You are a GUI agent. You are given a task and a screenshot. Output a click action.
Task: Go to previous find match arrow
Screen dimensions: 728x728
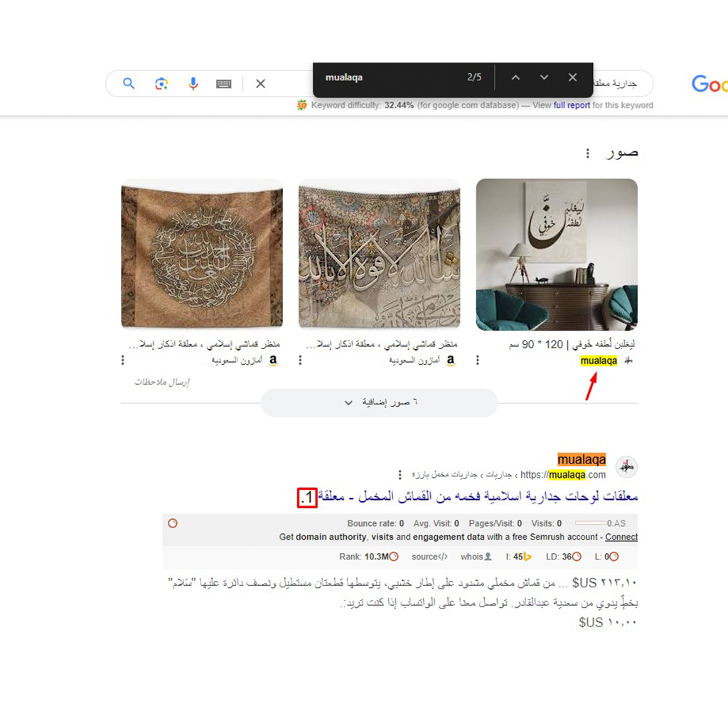[515, 77]
